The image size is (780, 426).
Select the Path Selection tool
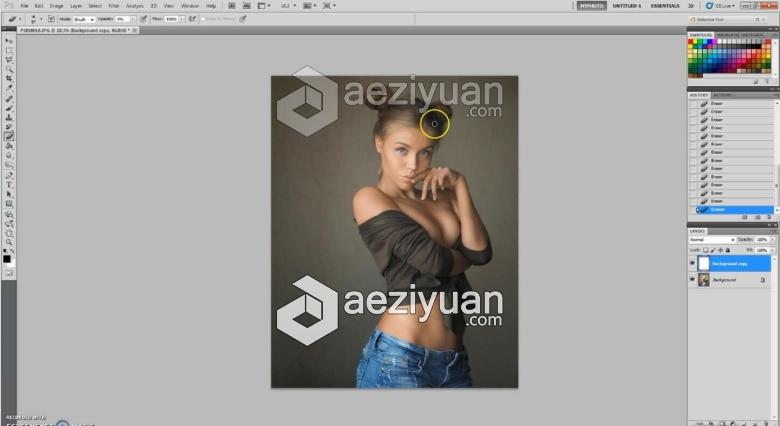coord(9,194)
